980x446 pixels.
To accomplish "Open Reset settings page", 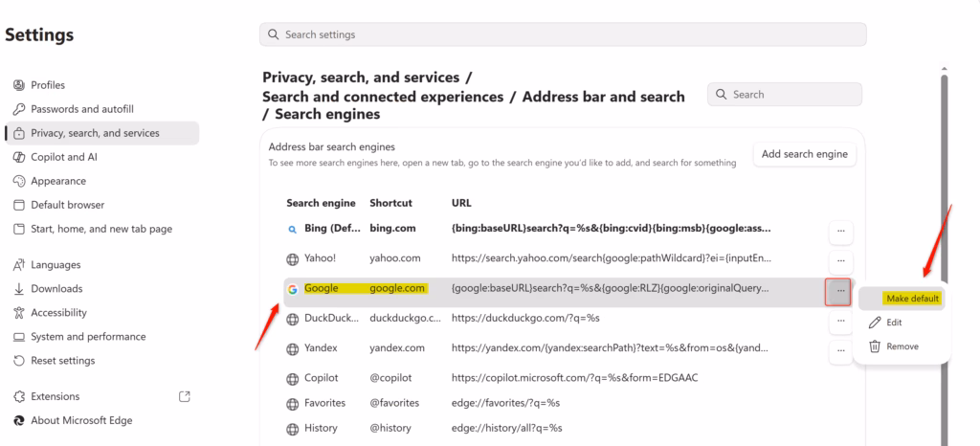I will [x=62, y=361].
